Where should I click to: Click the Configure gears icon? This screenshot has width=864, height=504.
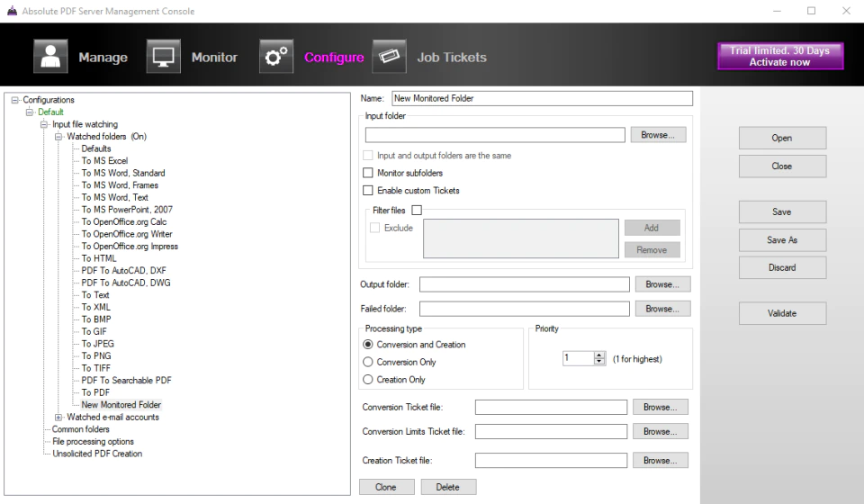click(x=276, y=56)
